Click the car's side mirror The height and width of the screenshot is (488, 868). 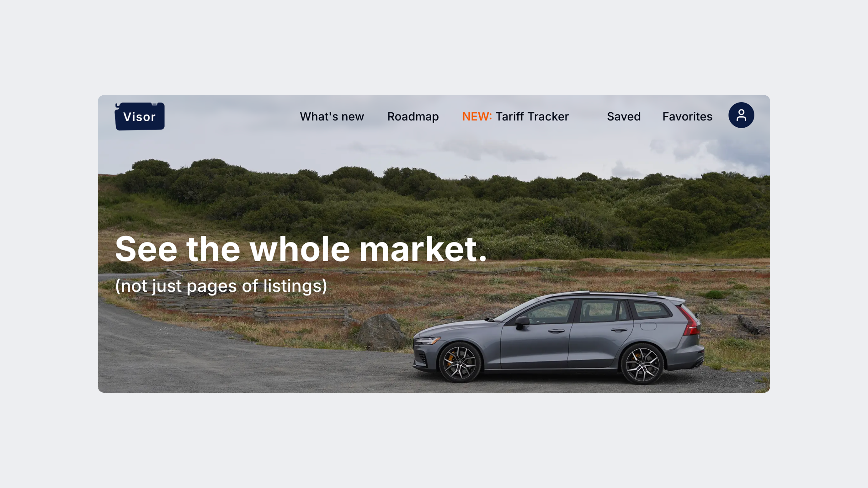click(522, 322)
